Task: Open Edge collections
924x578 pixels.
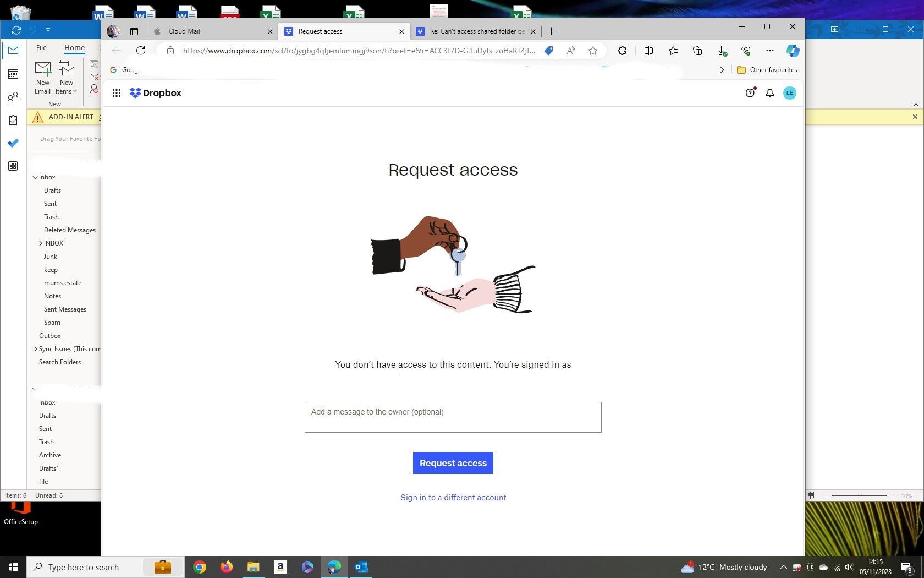Action: 697,51
